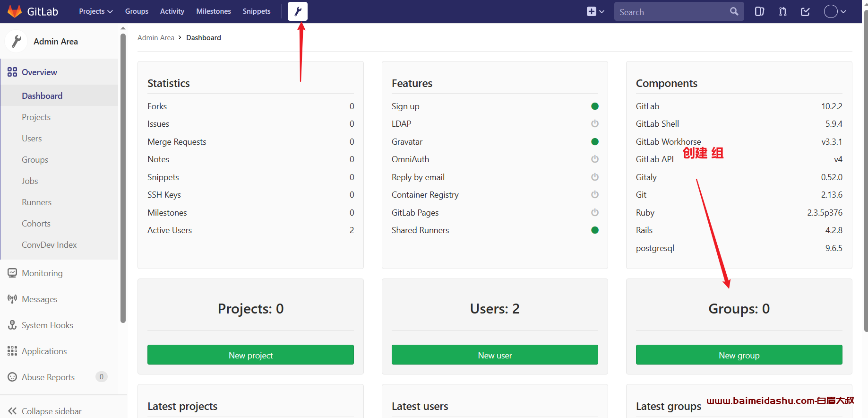Select Projects in the sidebar
This screenshot has height=418, width=868.
tap(59, 117)
